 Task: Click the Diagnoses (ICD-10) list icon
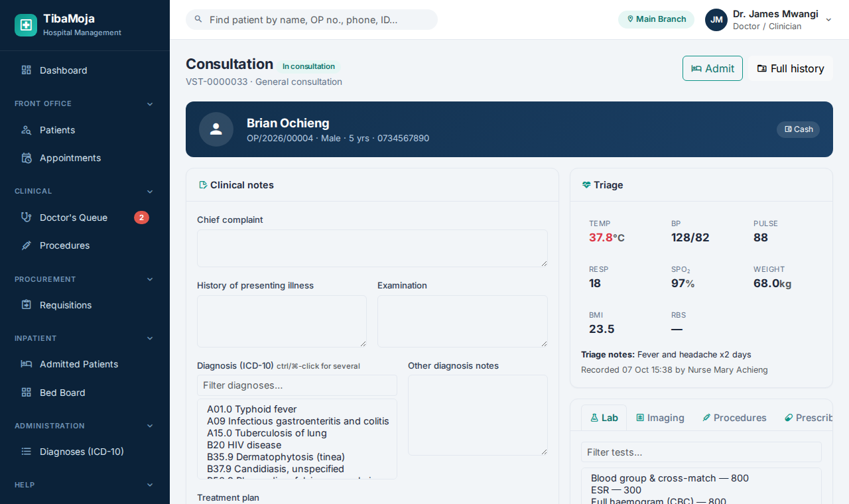pyautogui.click(x=27, y=452)
